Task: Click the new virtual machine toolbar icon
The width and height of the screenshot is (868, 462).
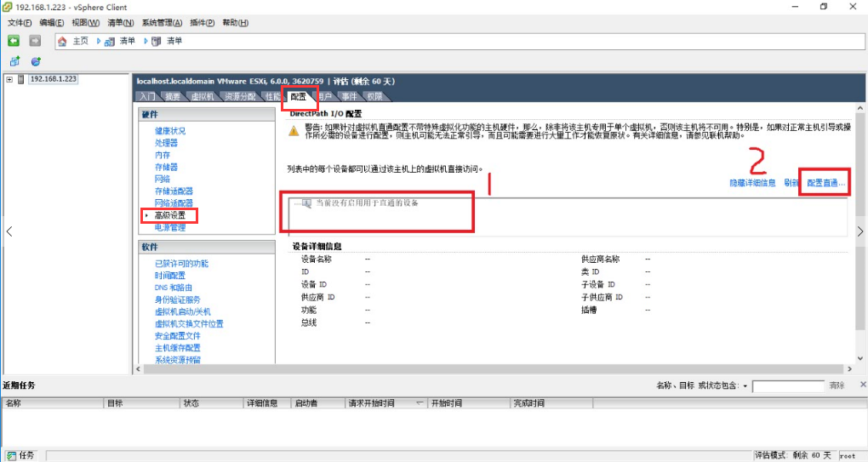Action: coord(15,61)
